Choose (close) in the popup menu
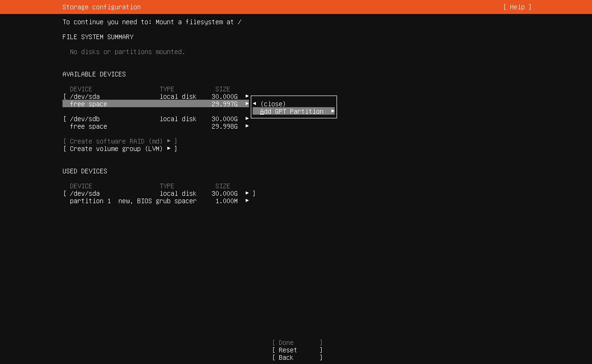This screenshot has height=364, width=592. [273, 104]
